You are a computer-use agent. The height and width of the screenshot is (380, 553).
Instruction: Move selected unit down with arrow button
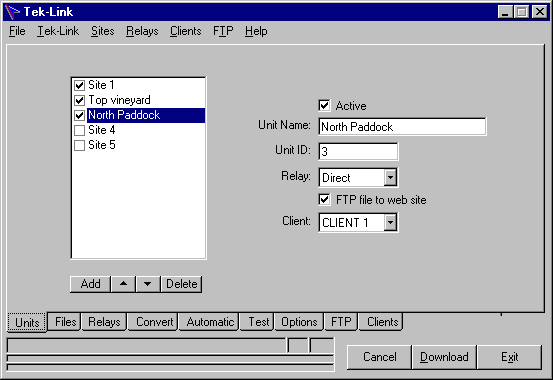[148, 284]
